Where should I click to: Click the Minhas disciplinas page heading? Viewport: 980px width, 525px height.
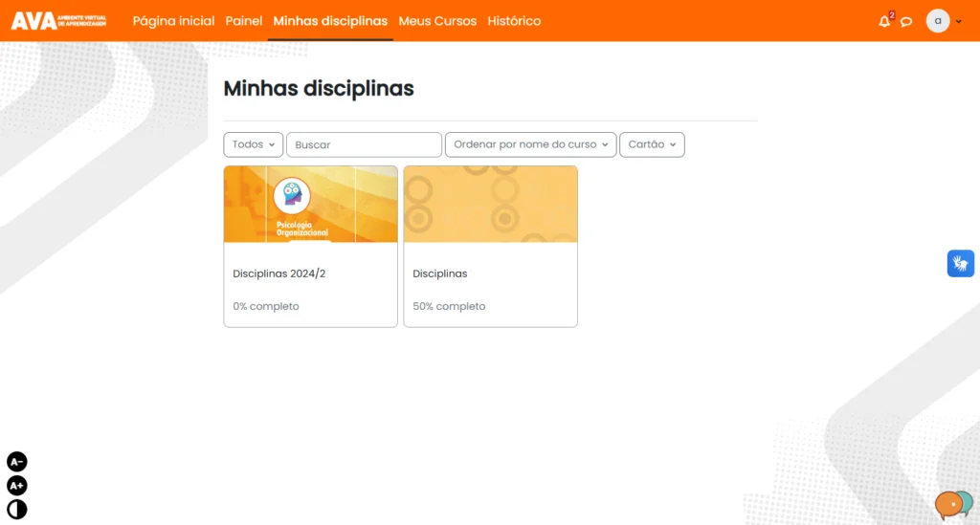pyautogui.click(x=319, y=89)
